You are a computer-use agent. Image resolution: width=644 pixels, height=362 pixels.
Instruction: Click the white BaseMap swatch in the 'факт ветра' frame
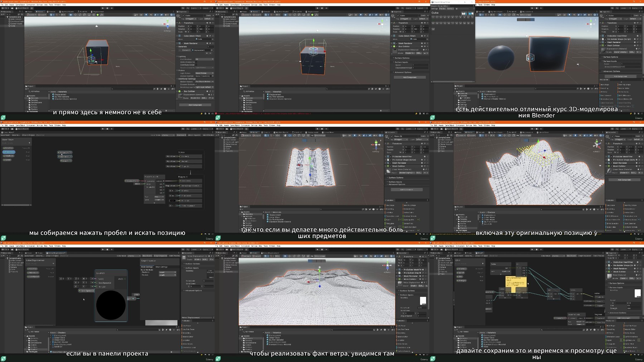423,300
